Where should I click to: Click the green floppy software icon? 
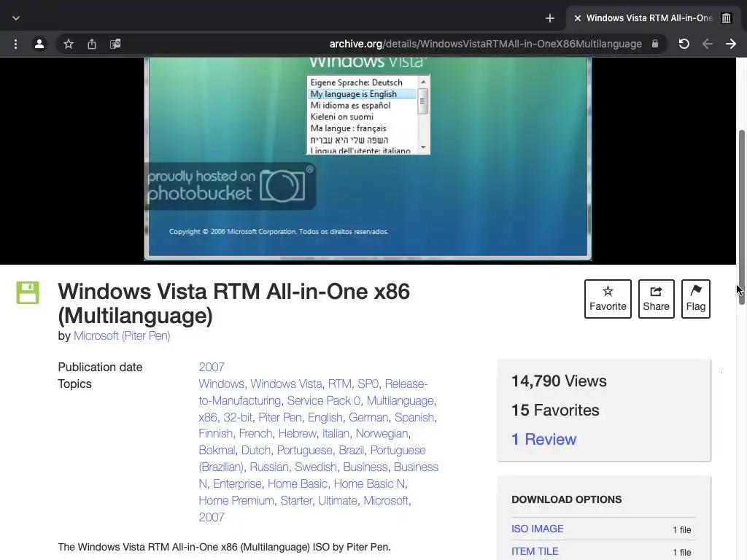(x=28, y=292)
